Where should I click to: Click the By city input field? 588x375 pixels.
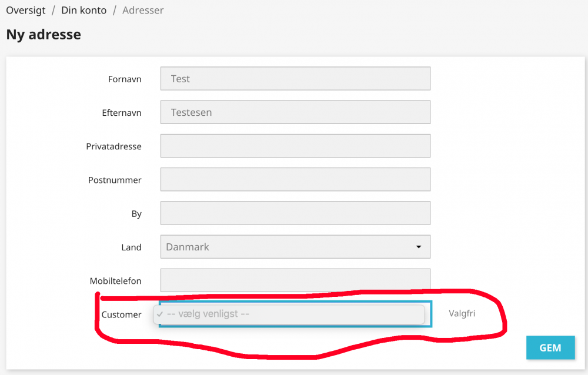(x=295, y=213)
